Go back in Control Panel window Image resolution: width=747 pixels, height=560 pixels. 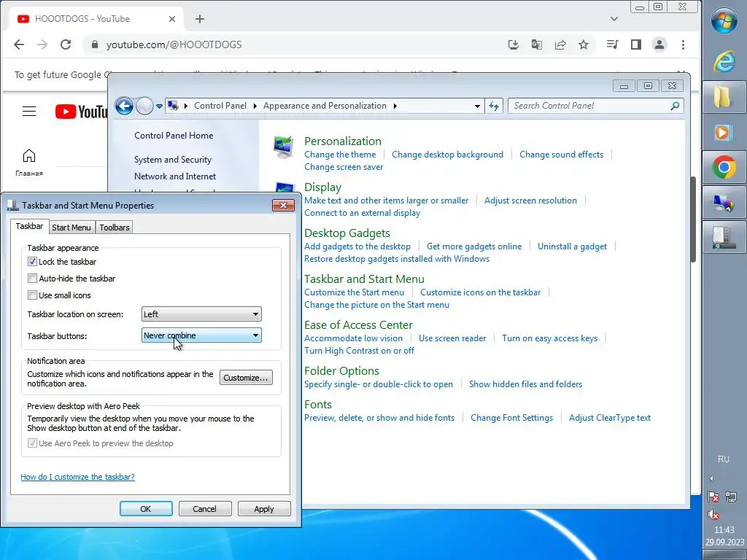[124, 106]
